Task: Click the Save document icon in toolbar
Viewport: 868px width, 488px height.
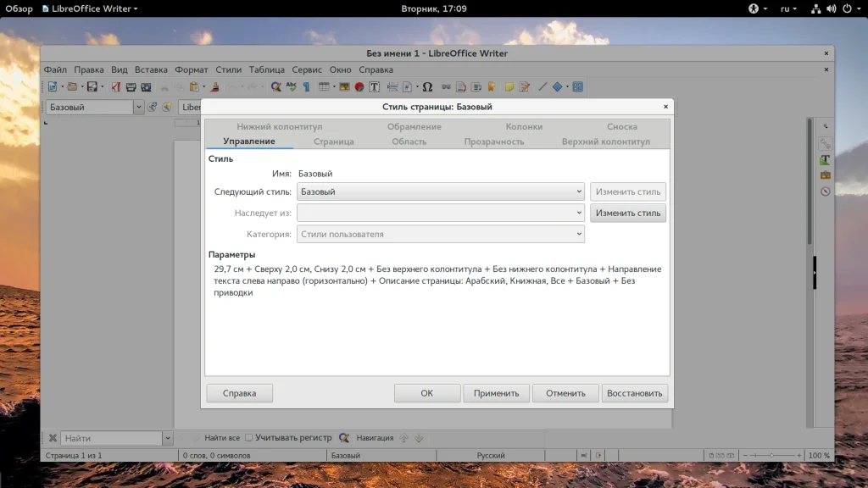Action: [x=92, y=86]
